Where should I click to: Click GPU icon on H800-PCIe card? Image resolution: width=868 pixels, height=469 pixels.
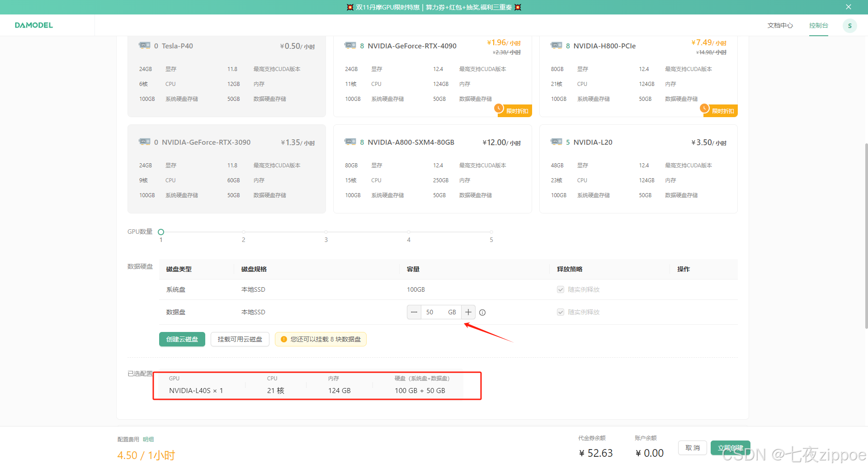click(x=557, y=45)
